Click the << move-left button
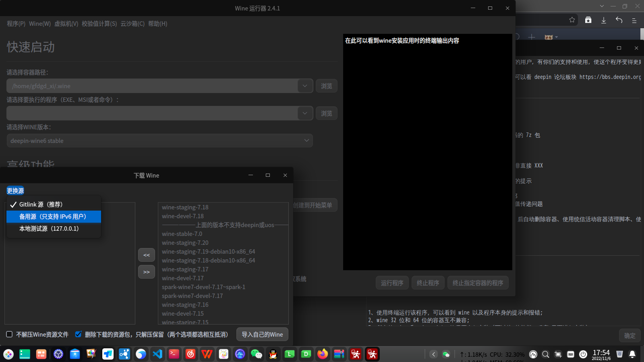This screenshot has height=362, width=644. (147, 255)
